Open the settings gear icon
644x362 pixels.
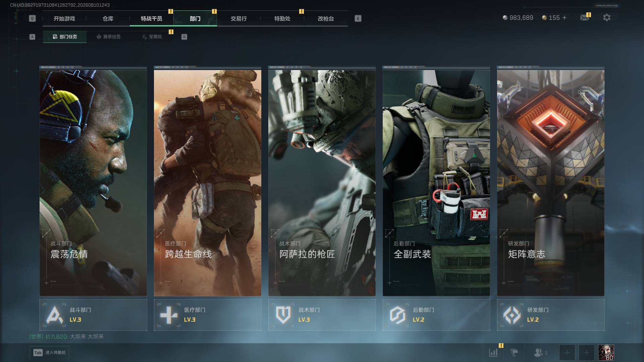point(607,17)
